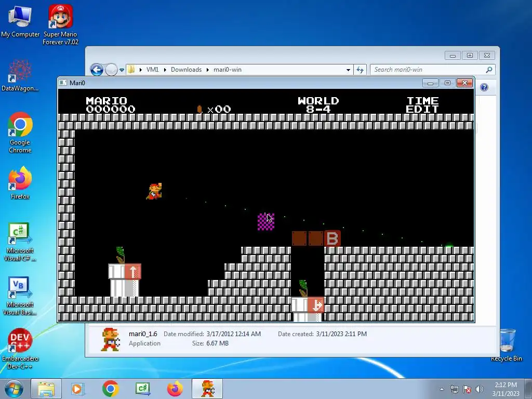Expand the VM1 breadcrumb arrow
This screenshot has width=532, height=399.
pyautogui.click(x=165, y=70)
